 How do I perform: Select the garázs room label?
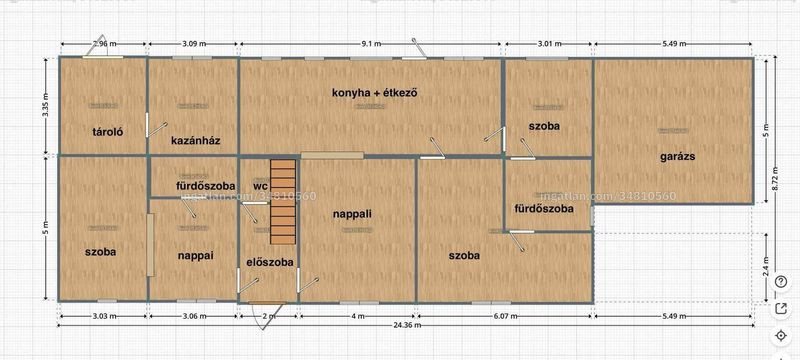[678, 157]
